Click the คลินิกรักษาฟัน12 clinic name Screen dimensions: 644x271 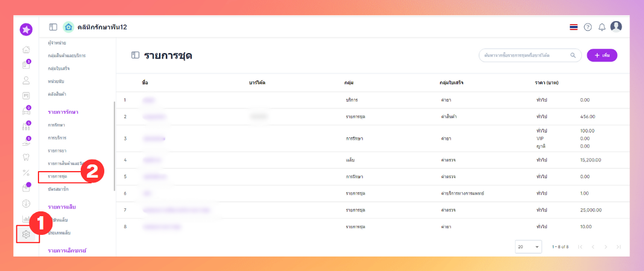click(x=102, y=27)
